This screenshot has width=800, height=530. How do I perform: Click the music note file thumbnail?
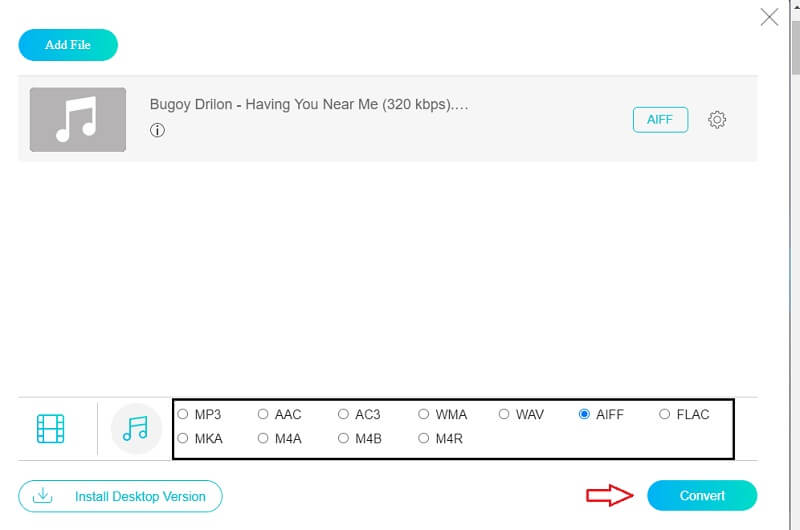[78, 120]
